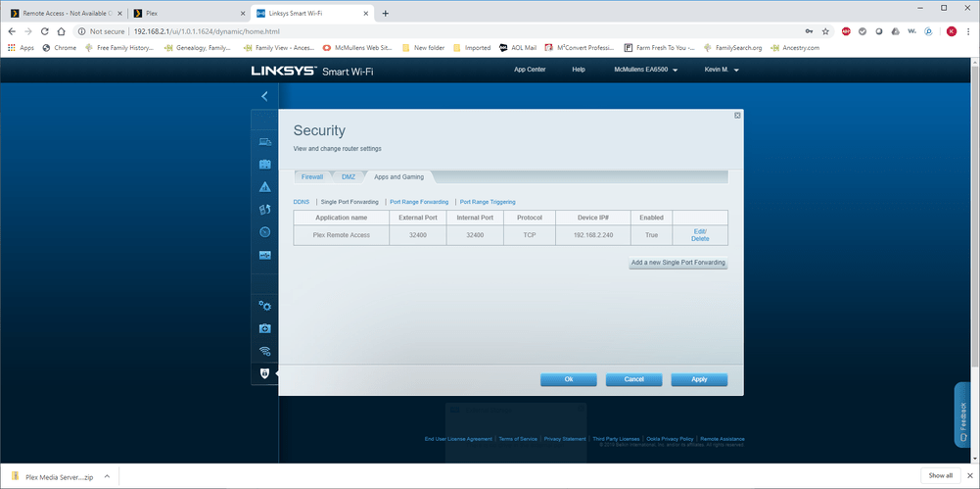Open the FamilySearch.org bookmark
The width and height of the screenshot is (980, 489).
click(732, 47)
